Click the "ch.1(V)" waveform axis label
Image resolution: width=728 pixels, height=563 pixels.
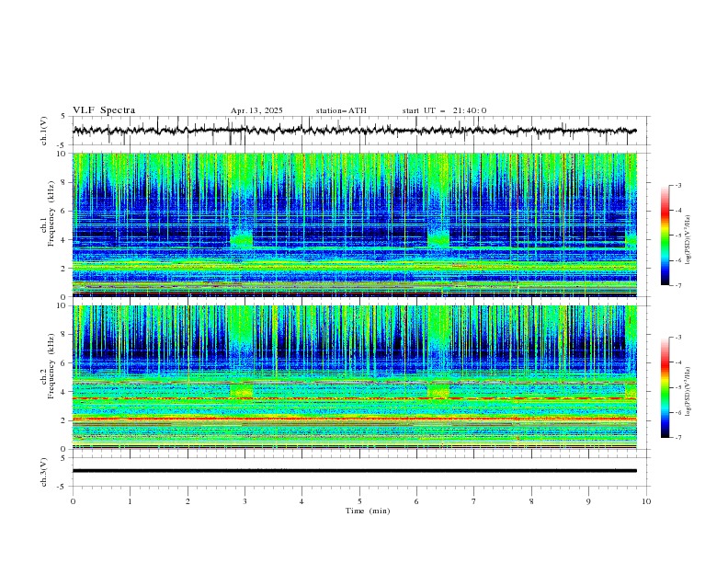(44, 131)
